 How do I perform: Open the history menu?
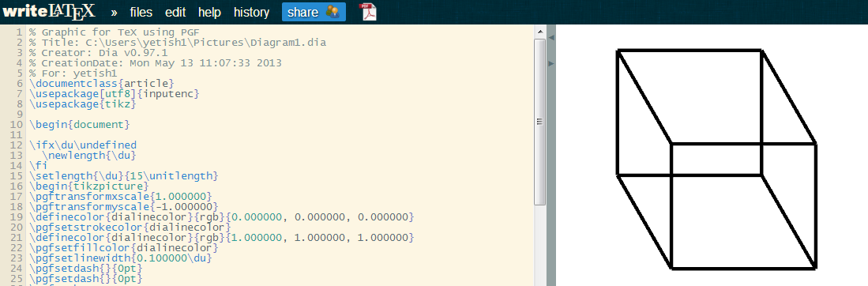click(x=251, y=12)
